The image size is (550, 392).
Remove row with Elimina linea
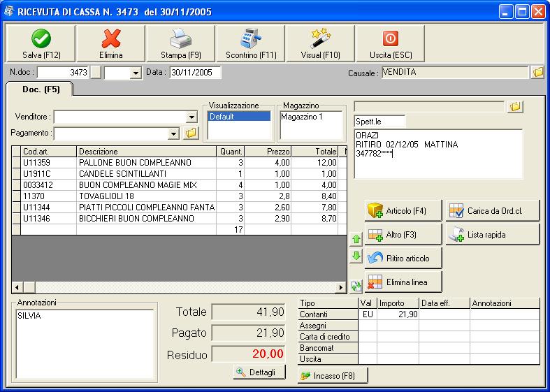coord(403,282)
